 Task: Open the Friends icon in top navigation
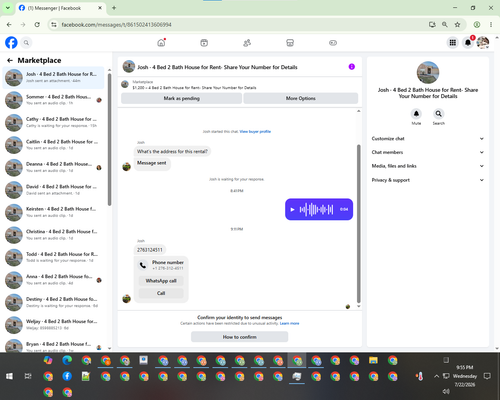point(247,43)
